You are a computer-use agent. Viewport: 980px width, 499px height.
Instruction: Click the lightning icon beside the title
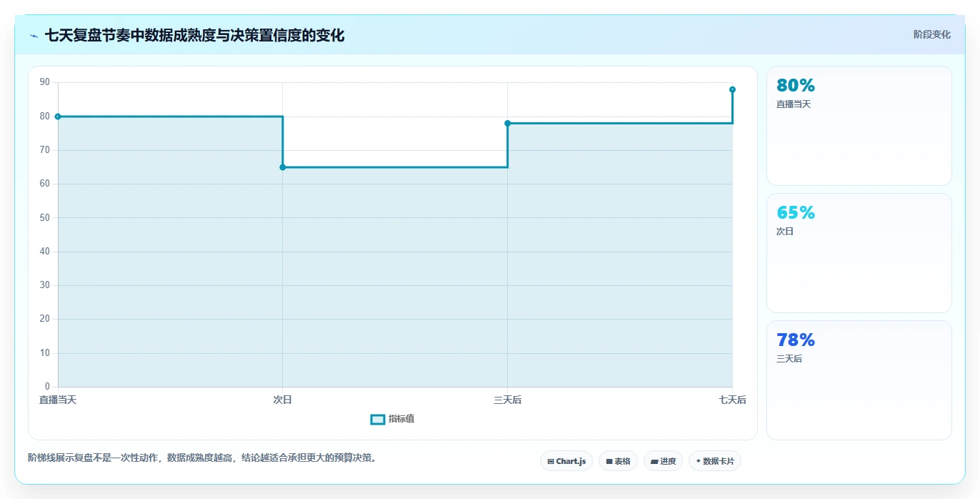click(x=34, y=36)
